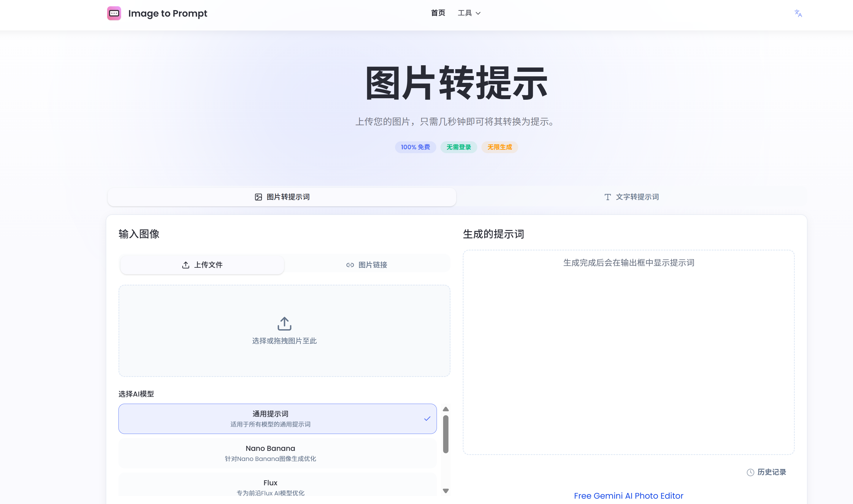Open 历史记录 history button
This screenshot has width=853, height=504.
pos(771,472)
